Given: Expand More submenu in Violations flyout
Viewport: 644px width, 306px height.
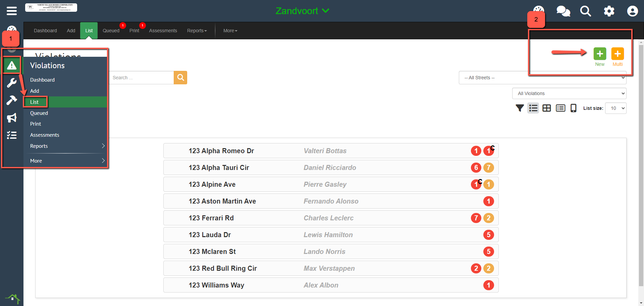Looking at the screenshot, I should click(65, 161).
